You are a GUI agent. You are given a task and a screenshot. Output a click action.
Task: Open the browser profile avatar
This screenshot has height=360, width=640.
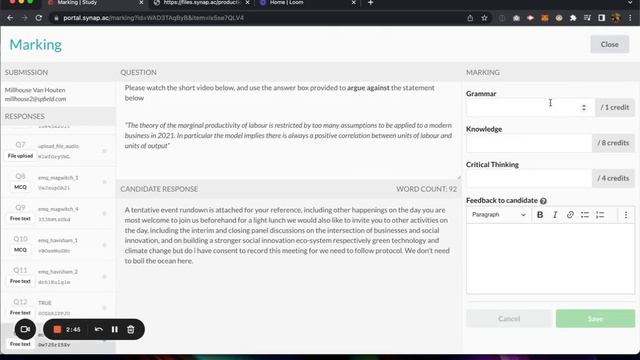(616, 18)
